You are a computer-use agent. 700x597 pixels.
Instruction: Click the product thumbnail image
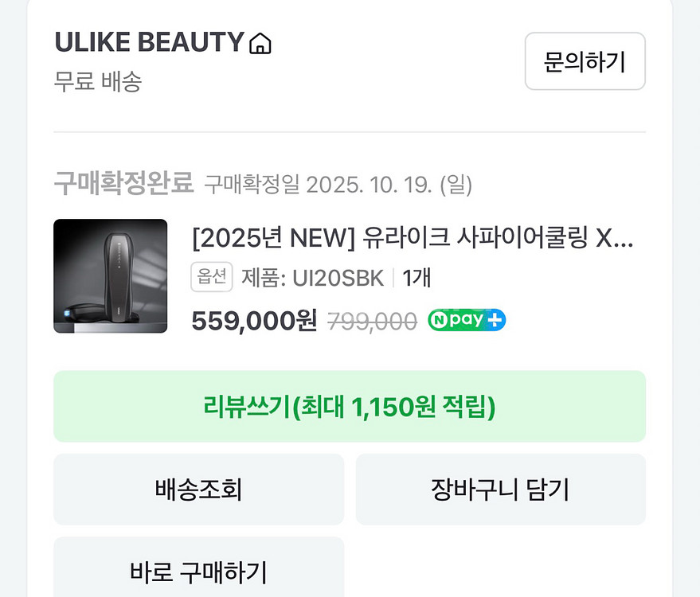[x=110, y=277]
